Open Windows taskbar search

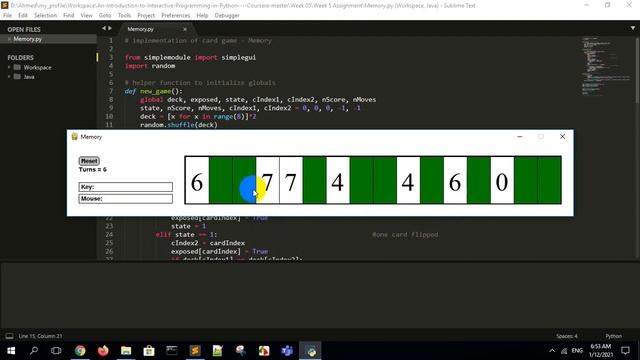34,351
